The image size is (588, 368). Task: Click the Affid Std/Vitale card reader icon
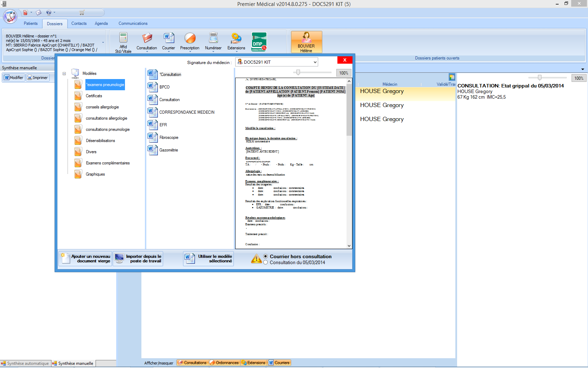123,37
